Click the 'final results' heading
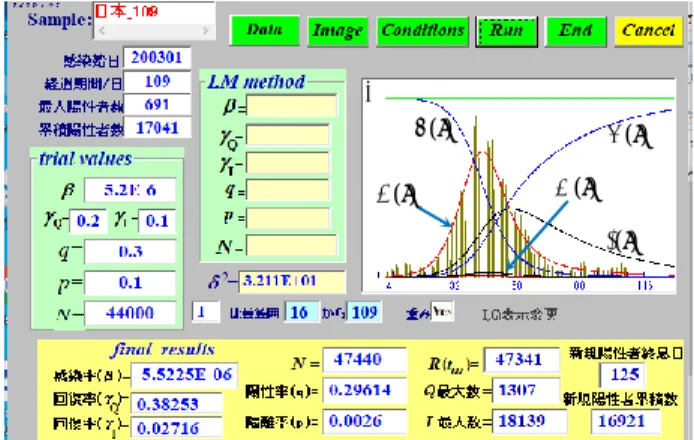694x440 pixels. pos(163,350)
